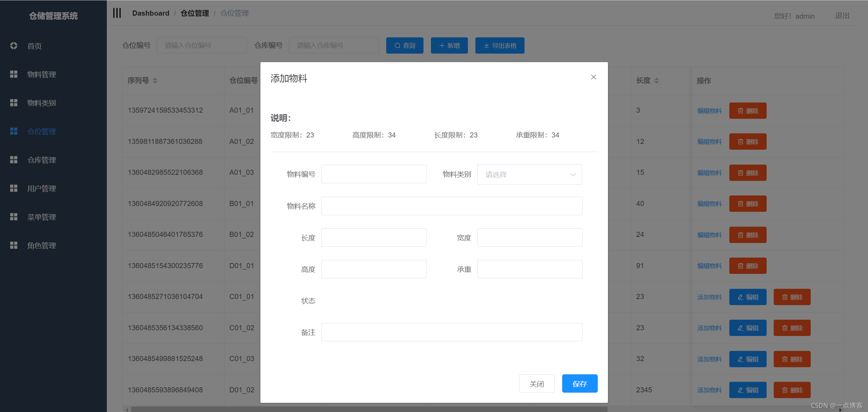Click the horizontal table scrollbar
The image size is (868, 412).
pos(369,409)
